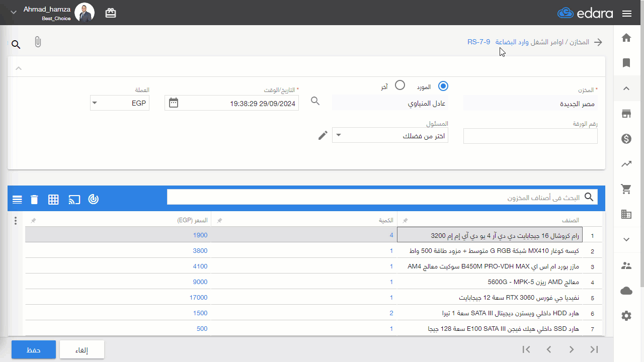The image size is (644, 362).
Task: Click the رقم الورقة input field
Action: point(530,136)
